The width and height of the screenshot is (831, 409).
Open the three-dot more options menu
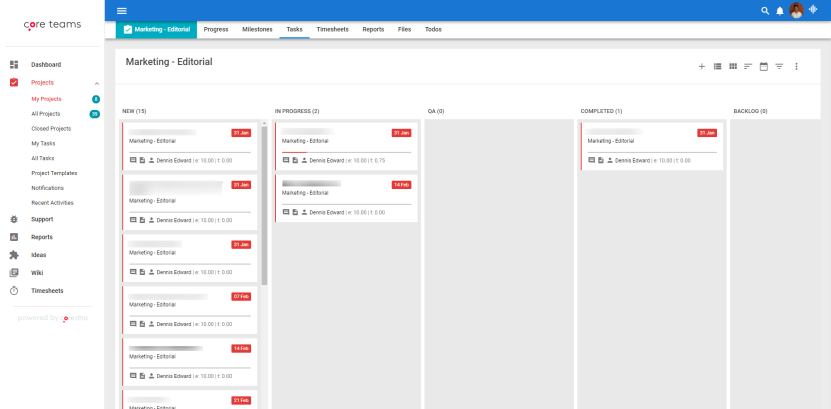tap(796, 67)
